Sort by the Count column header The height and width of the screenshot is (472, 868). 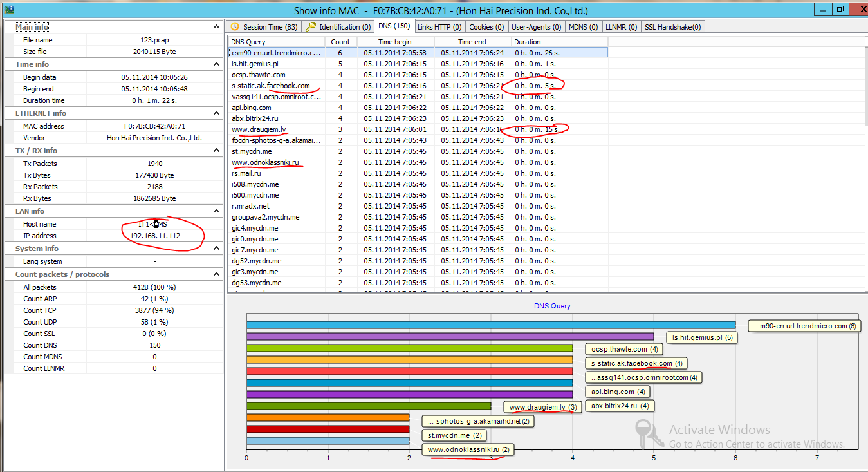click(341, 42)
